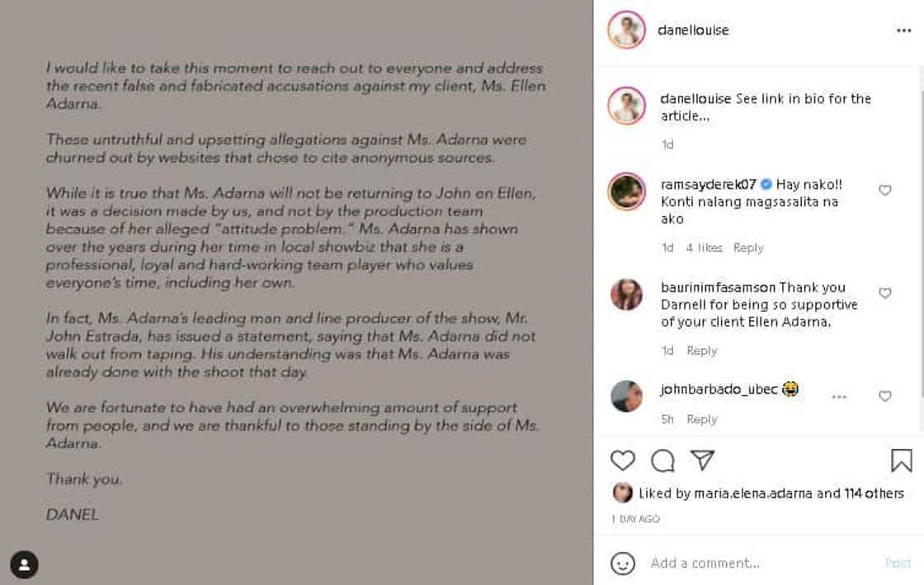Open danellouise's story via profile picture
The image size is (924, 585).
[x=627, y=30]
